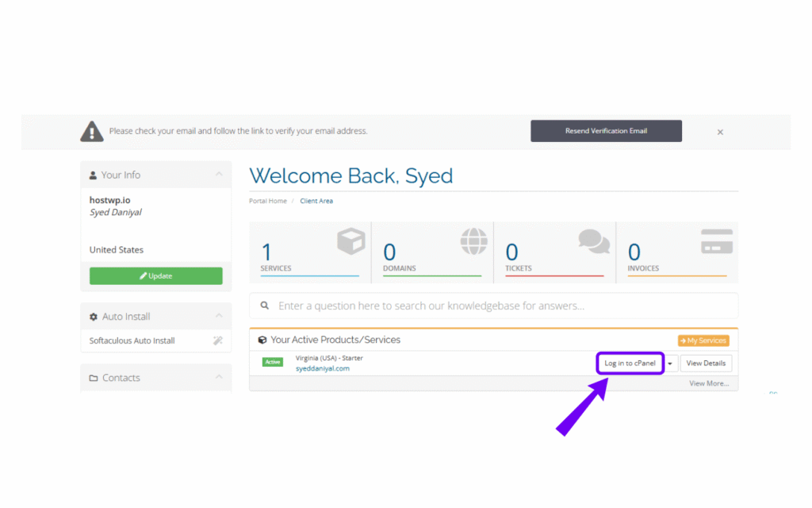812x508 pixels.
Task: Click the Tickets chat bubble icon
Action: coord(594,241)
